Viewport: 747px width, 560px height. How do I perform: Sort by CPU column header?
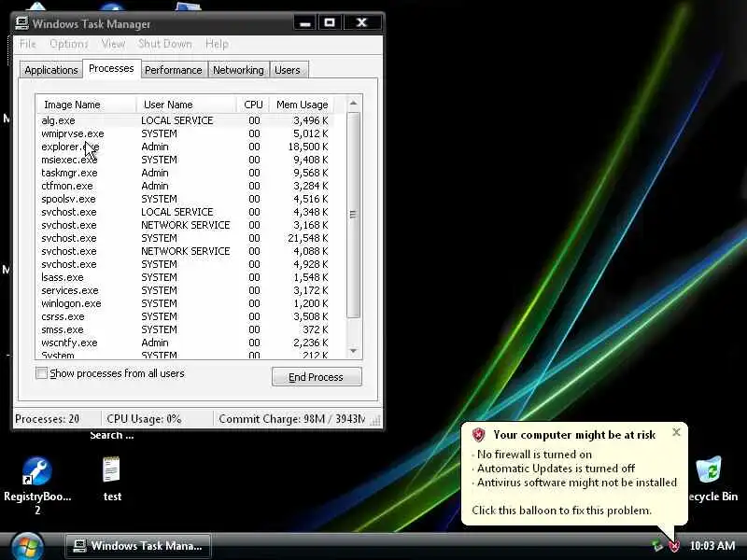pyautogui.click(x=253, y=105)
